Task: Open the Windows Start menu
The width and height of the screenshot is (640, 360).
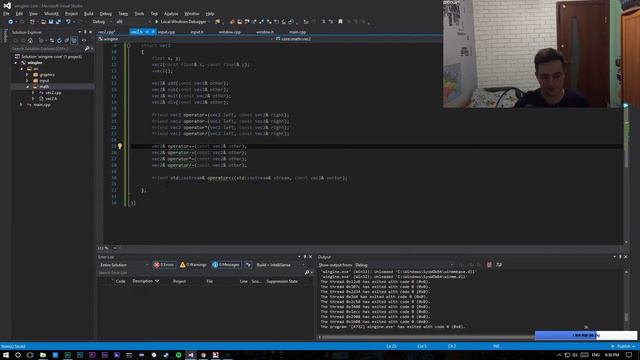Action: (x=6, y=355)
